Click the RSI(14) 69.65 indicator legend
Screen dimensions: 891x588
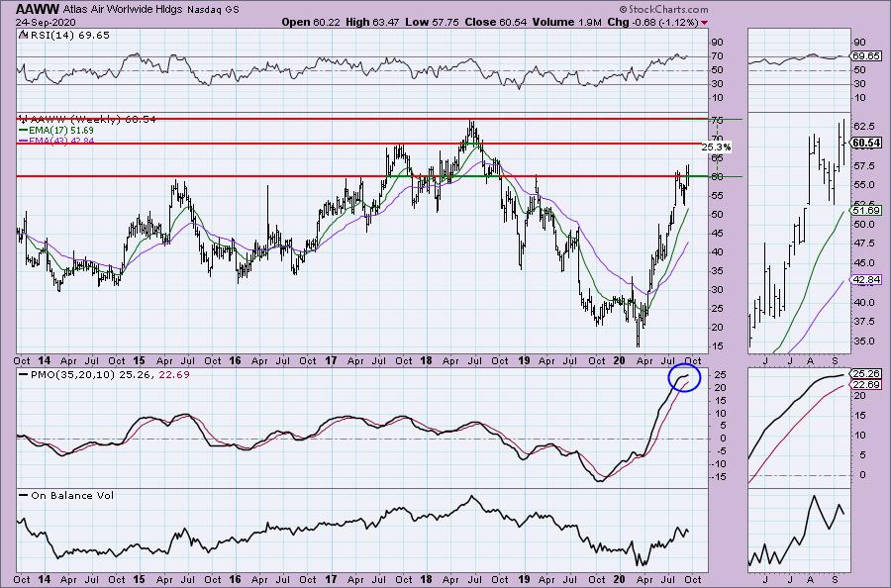64,36
